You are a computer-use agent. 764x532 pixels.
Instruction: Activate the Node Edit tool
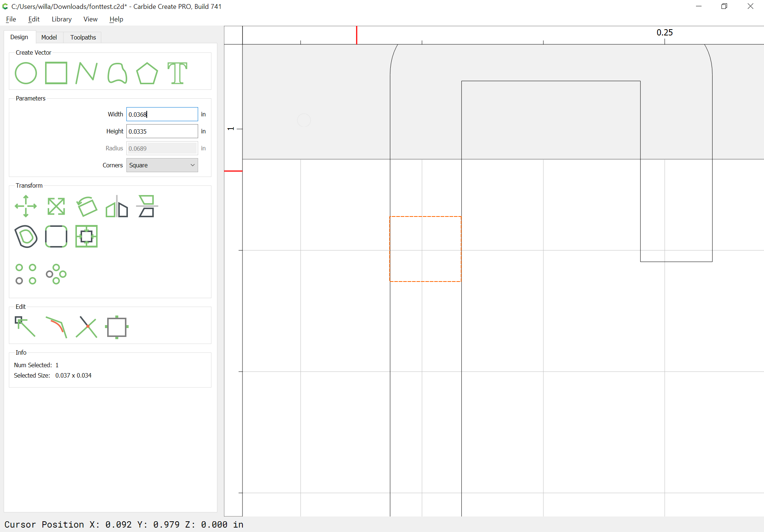click(x=25, y=327)
